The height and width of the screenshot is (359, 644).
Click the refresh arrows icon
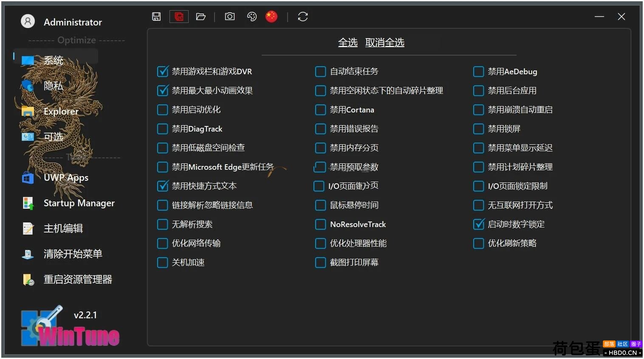pyautogui.click(x=303, y=17)
